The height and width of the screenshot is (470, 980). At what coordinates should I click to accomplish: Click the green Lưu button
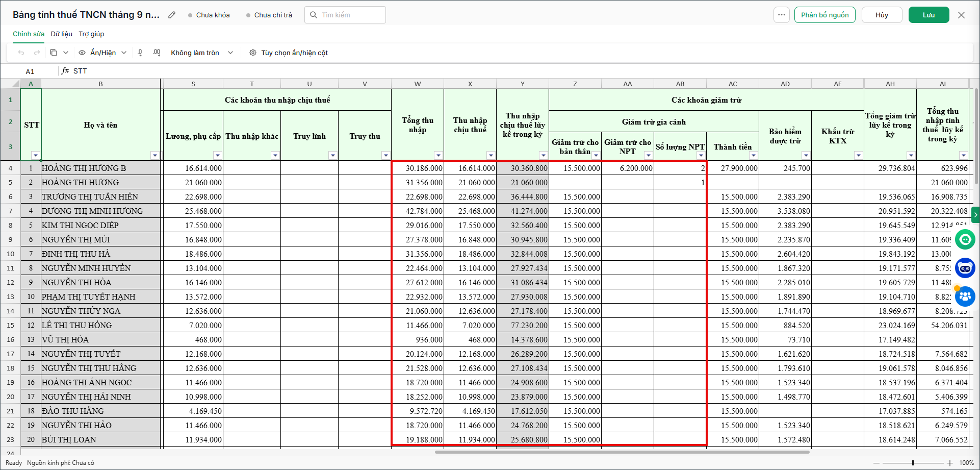pyautogui.click(x=929, y=15)
